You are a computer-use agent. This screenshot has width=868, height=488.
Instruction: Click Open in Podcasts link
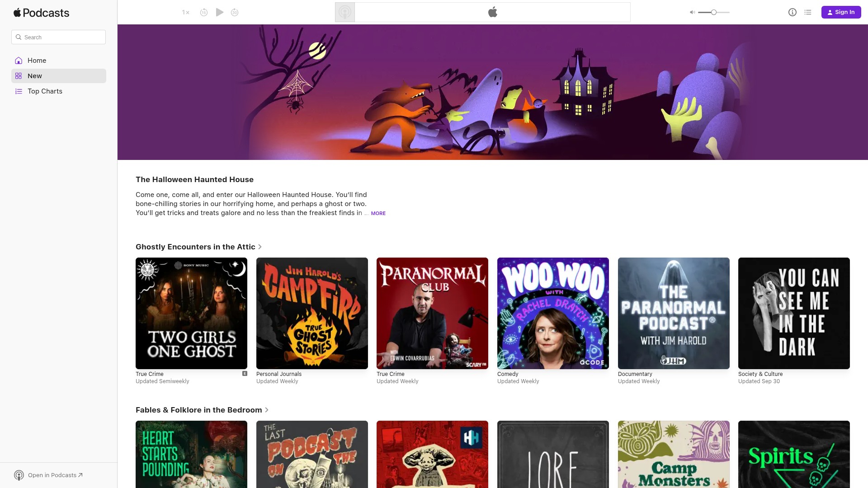pyautogui.click(x=55, y=475)
